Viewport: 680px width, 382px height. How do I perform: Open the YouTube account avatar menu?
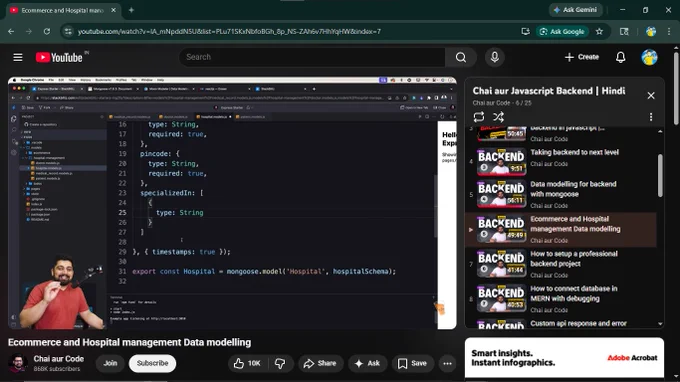coord(650,57)
